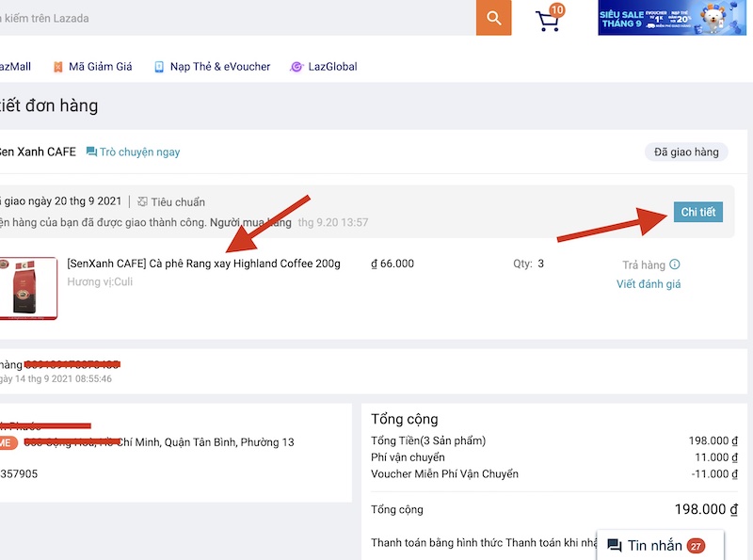Click the chat bubble icon beside Trò chuyện ngay
Viewport: 753px width, 560px height.
coord(91,152)
